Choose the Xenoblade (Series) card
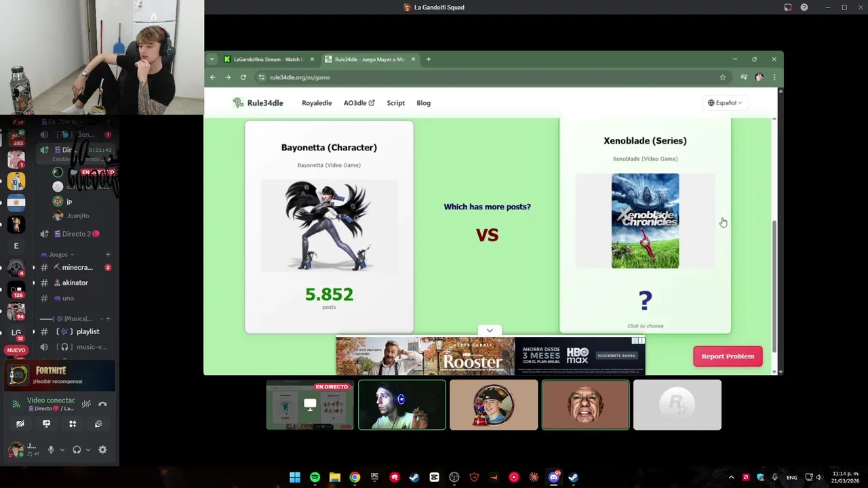 (x=645, y=227)
